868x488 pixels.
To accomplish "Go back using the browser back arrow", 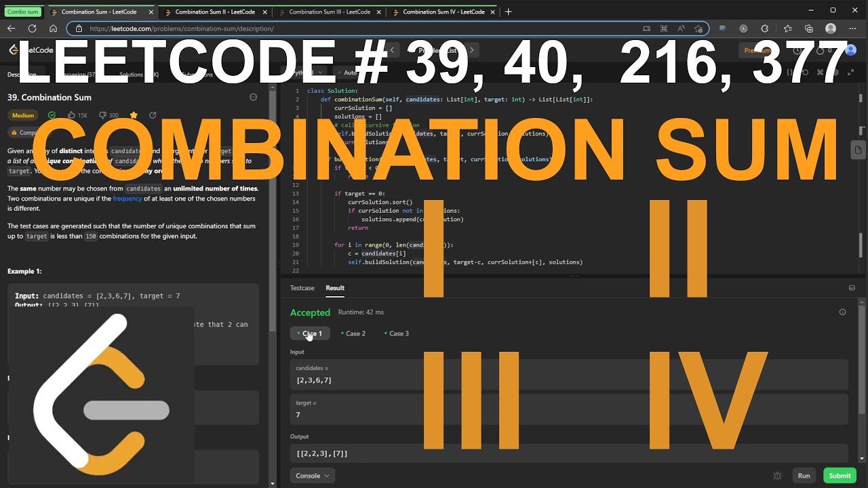I will click(12, 28).
